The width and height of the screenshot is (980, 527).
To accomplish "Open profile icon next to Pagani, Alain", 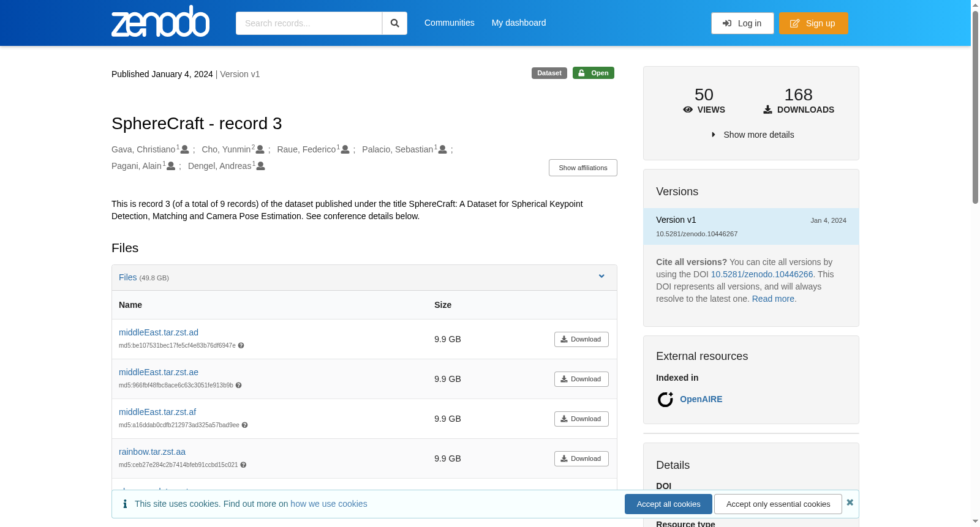I will point(171,166).
